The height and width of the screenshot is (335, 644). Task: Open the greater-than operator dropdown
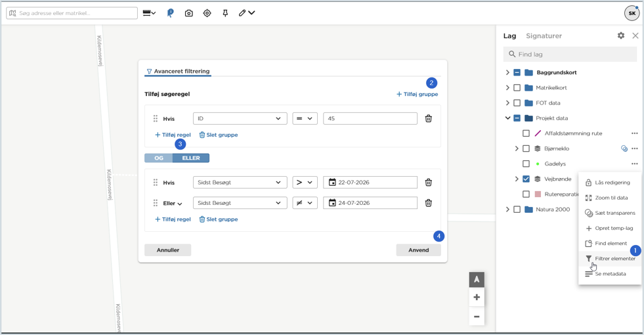[305, 182]
